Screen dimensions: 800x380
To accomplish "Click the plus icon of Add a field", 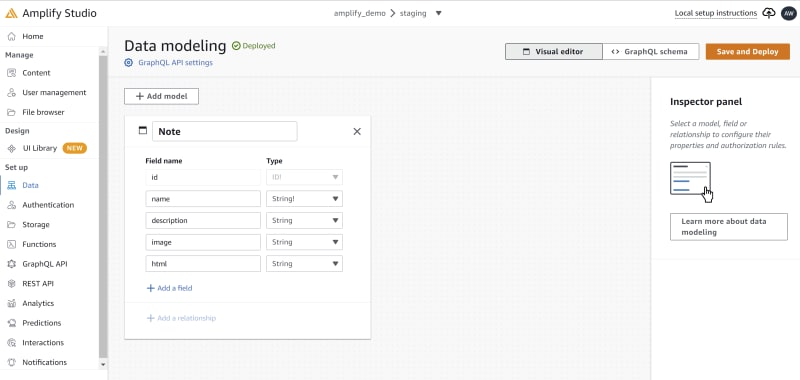I will click(151, 288).
